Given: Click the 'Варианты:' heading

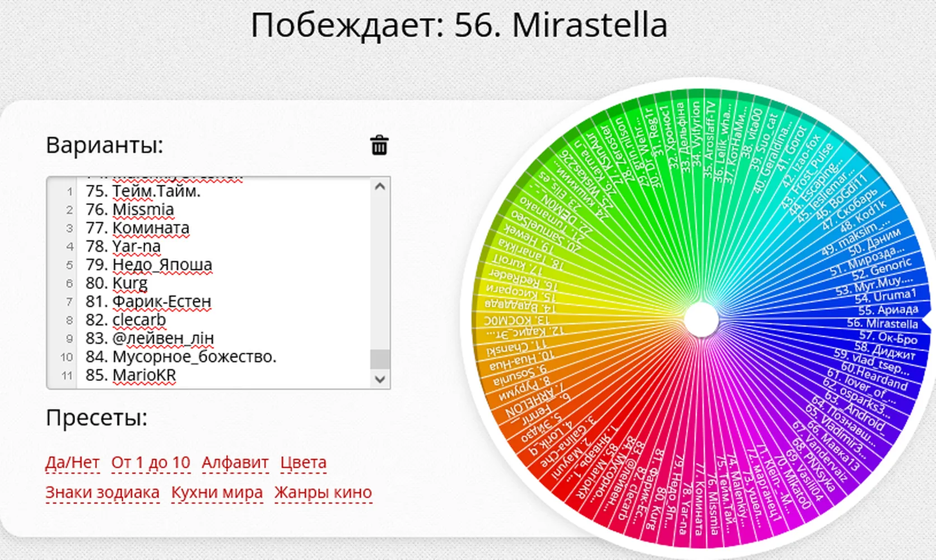Looking at the screenshot, I should tap(104, 145).
